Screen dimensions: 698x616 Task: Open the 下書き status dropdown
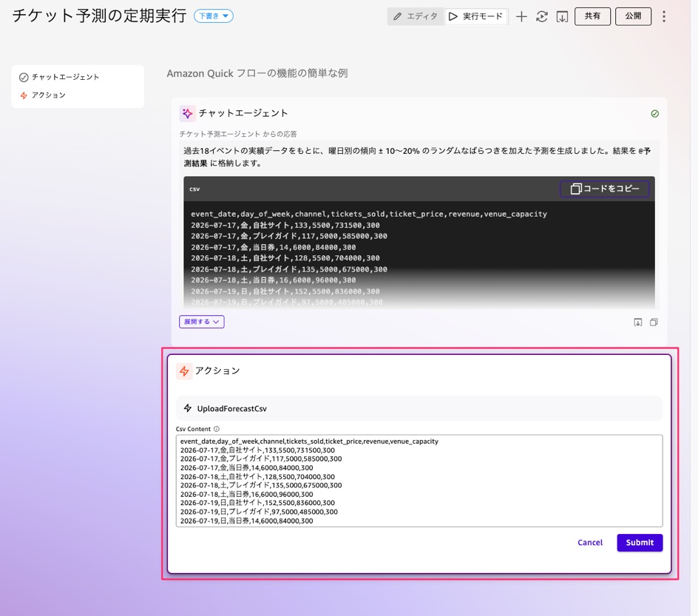(214, 16)
